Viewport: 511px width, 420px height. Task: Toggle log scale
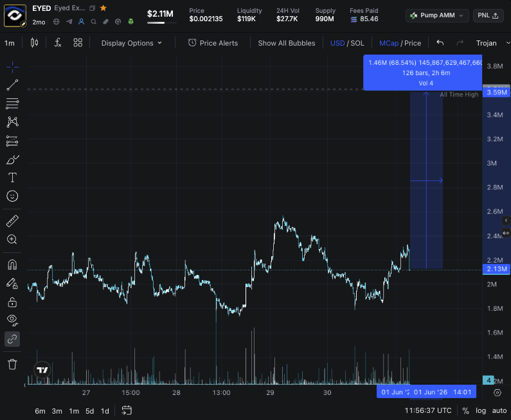pyautogui.click(x=481, y=411)
